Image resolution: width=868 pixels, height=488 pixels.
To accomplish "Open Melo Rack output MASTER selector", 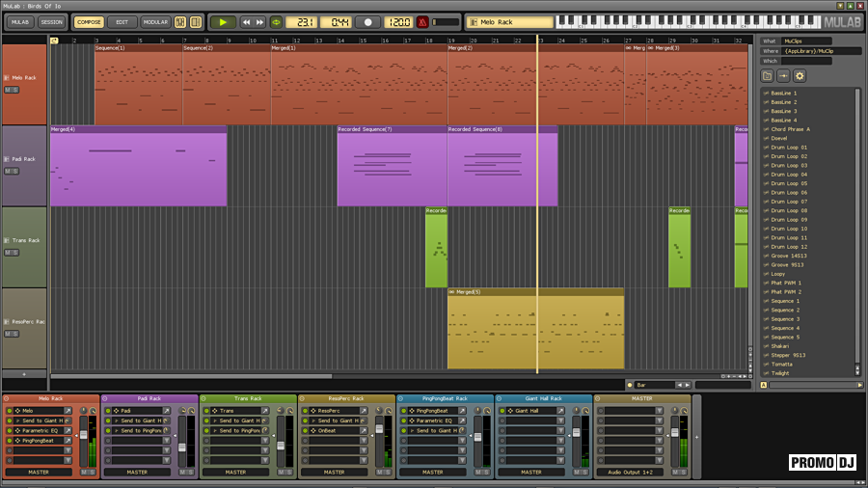I will [x=39, y=473].
